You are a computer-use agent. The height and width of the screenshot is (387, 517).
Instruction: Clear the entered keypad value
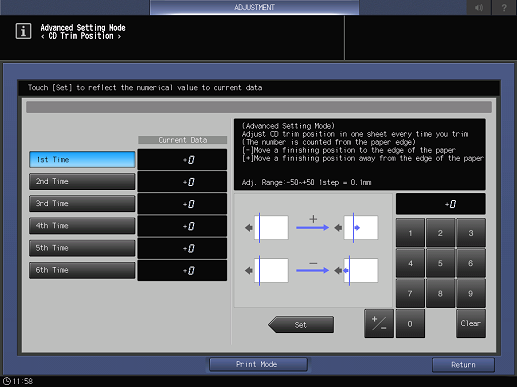pos(471,323)
